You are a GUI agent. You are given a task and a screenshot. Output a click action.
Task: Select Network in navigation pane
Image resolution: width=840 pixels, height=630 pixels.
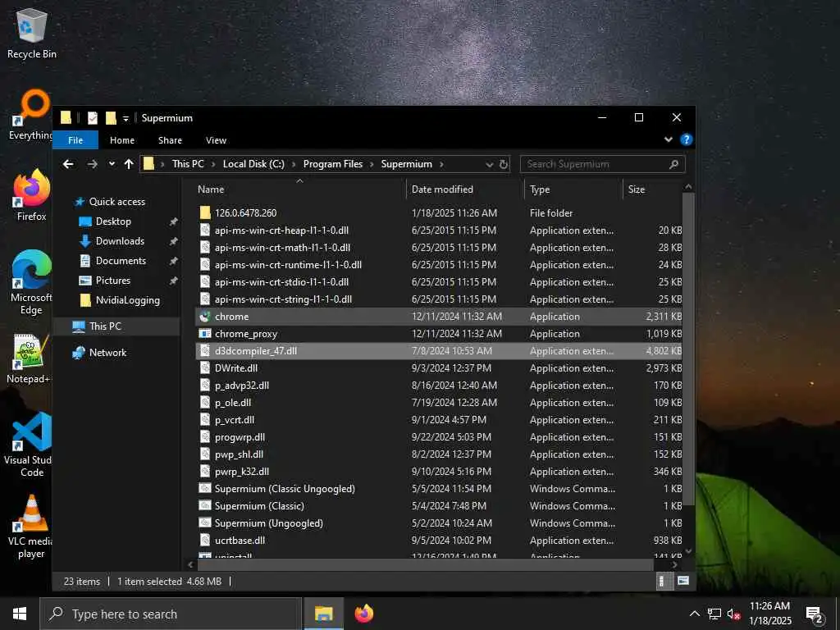[107, 353]
